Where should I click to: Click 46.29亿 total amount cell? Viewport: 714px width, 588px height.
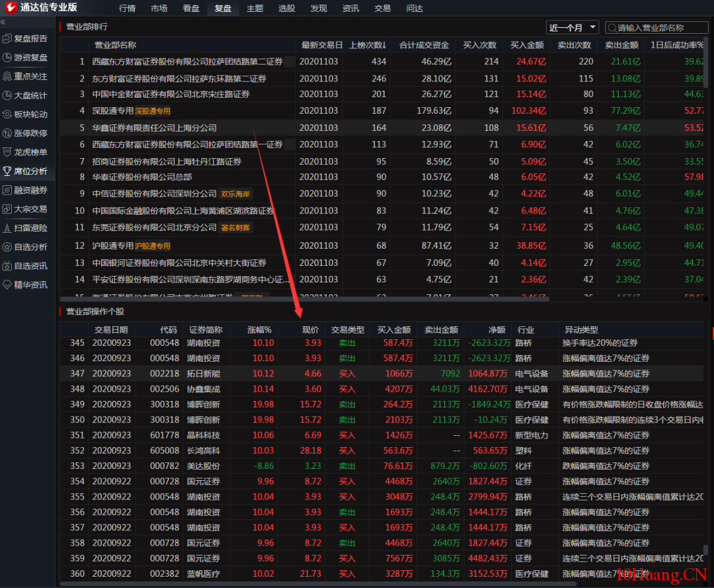click(436, 62)
